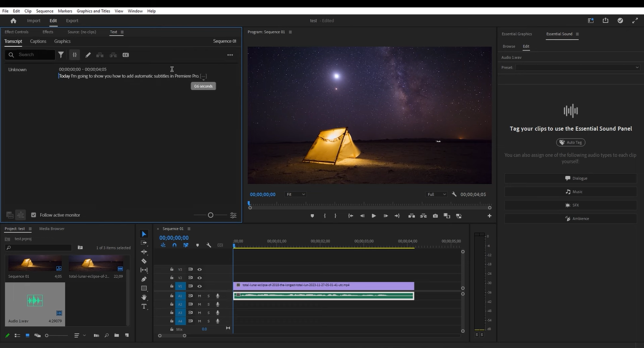
Task: Assign the Dialogue audio type
Action: click(x=570, y=178)
